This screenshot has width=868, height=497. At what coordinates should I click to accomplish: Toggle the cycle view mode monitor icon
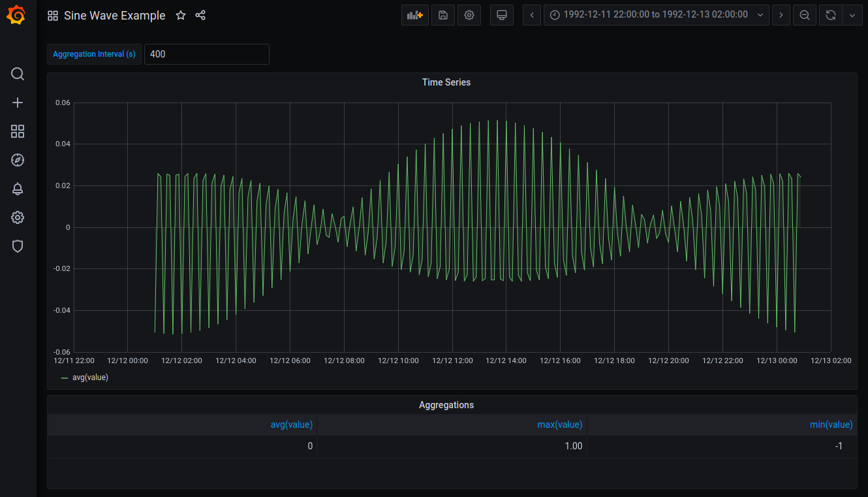[502, 15]
